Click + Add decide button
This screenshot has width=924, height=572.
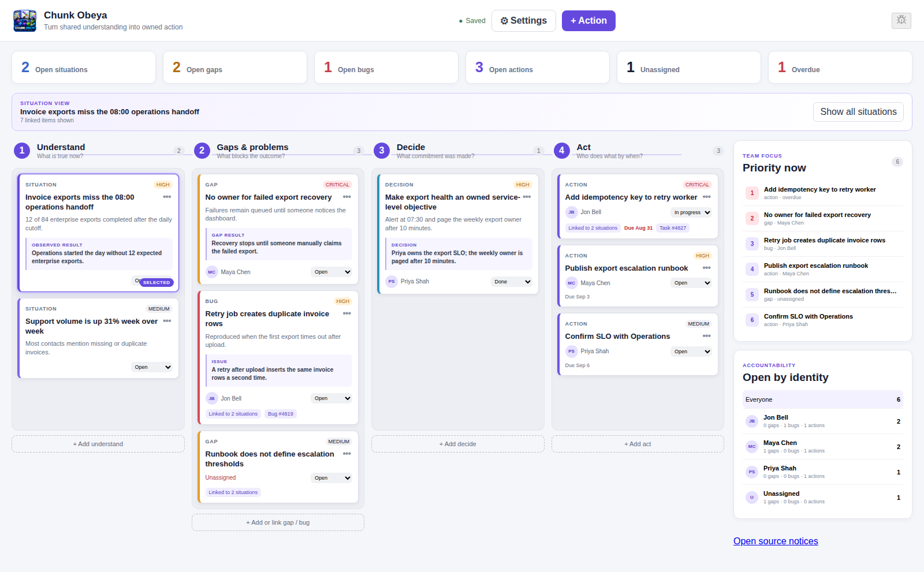coord(458,444)
